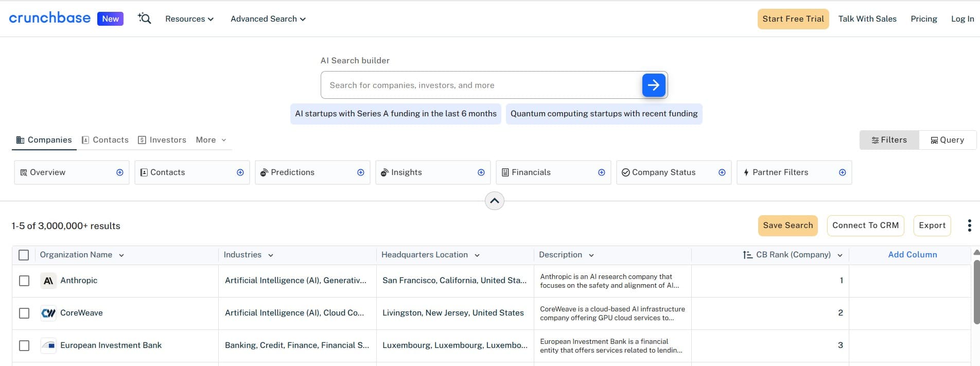
Task: Click the plus icon on Overview filter
Action: (120, 172)
